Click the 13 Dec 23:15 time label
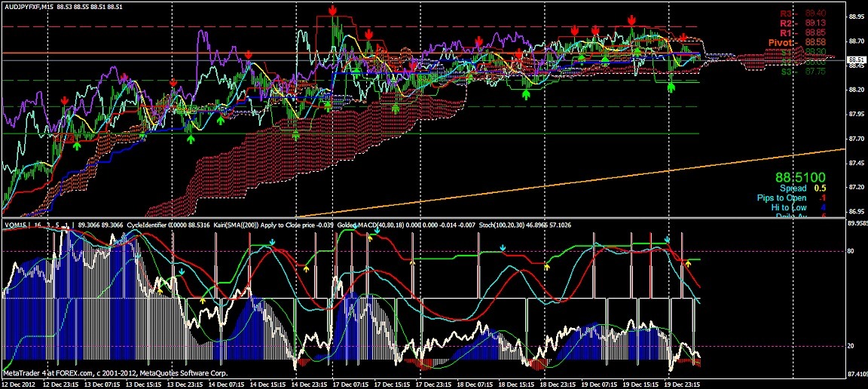This screenshot has height=389, width=868. [x=186, y=384]
